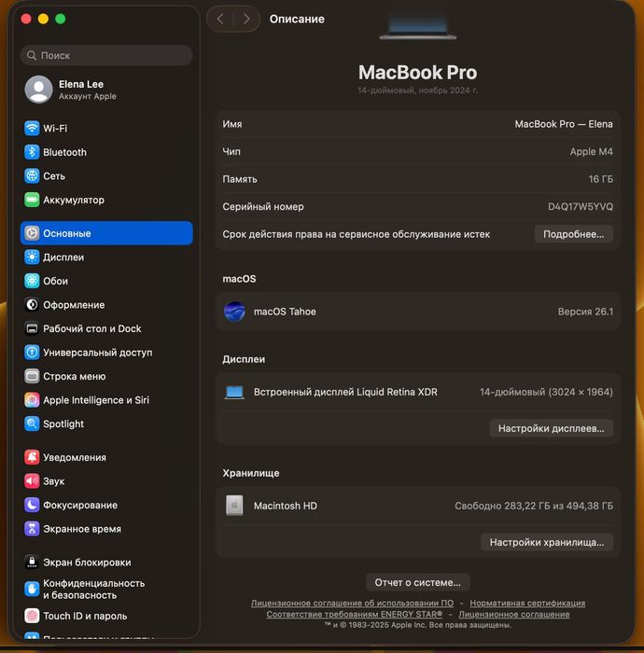Open the trailing Лицензионное соглашение link
Viewport: 644px width, 653px height.
pos(514,614)
